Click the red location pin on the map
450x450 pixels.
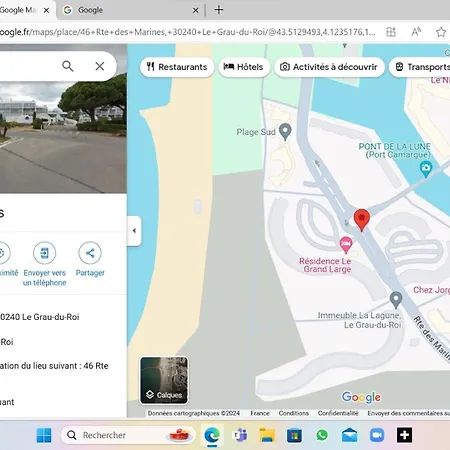362,220
